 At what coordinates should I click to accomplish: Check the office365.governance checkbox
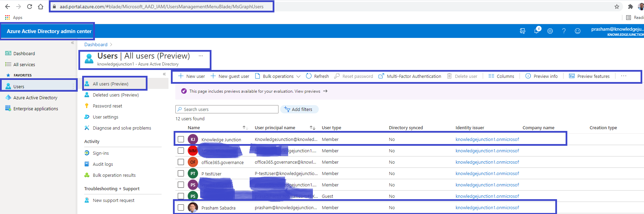(x=181, y=162)
